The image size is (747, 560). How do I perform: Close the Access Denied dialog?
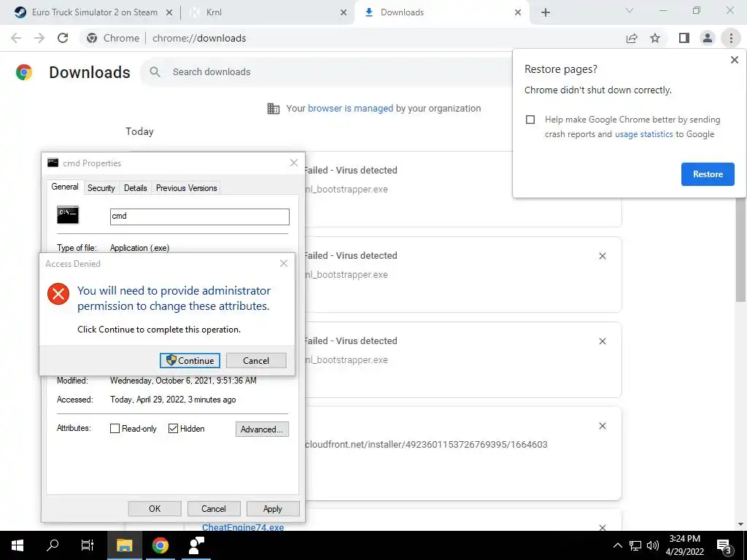[284, 263]
